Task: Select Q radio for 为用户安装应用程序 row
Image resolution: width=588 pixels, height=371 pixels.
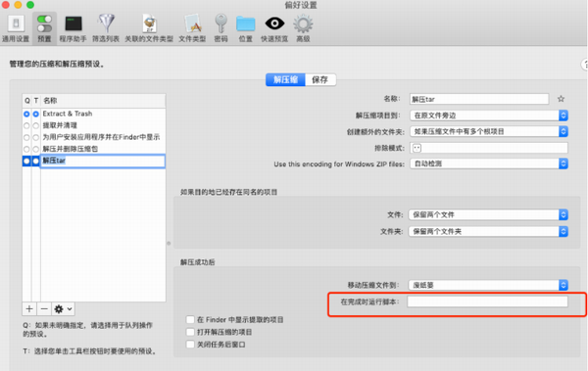Action: point(26,137)
